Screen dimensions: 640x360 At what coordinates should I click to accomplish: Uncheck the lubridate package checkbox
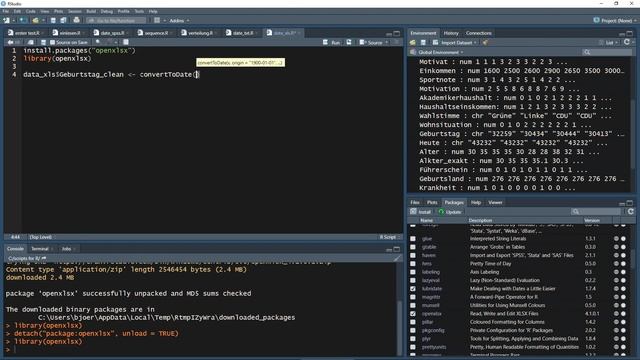413,289
